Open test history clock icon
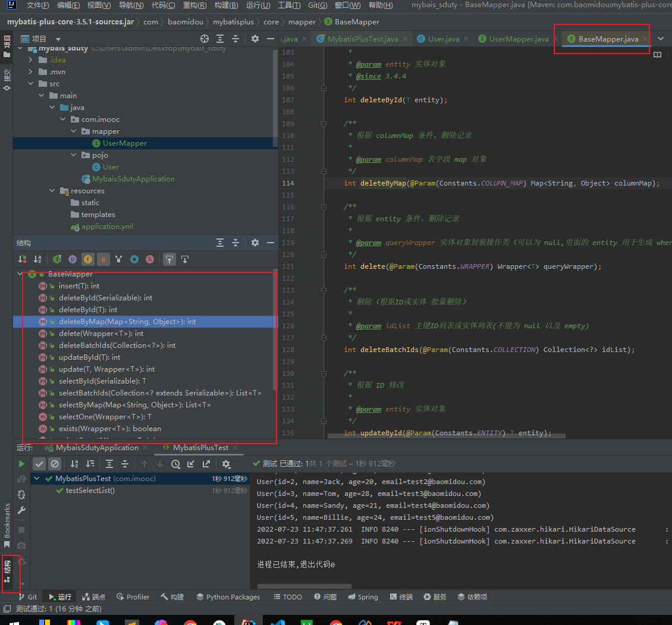The width and height of the screenshot is (672, 625). pyautogui.click(x=175, y=464)
